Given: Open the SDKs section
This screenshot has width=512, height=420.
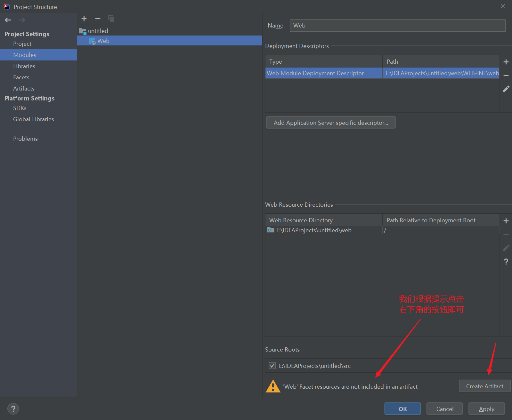Looking at the screenshot, I should (20, 108).
